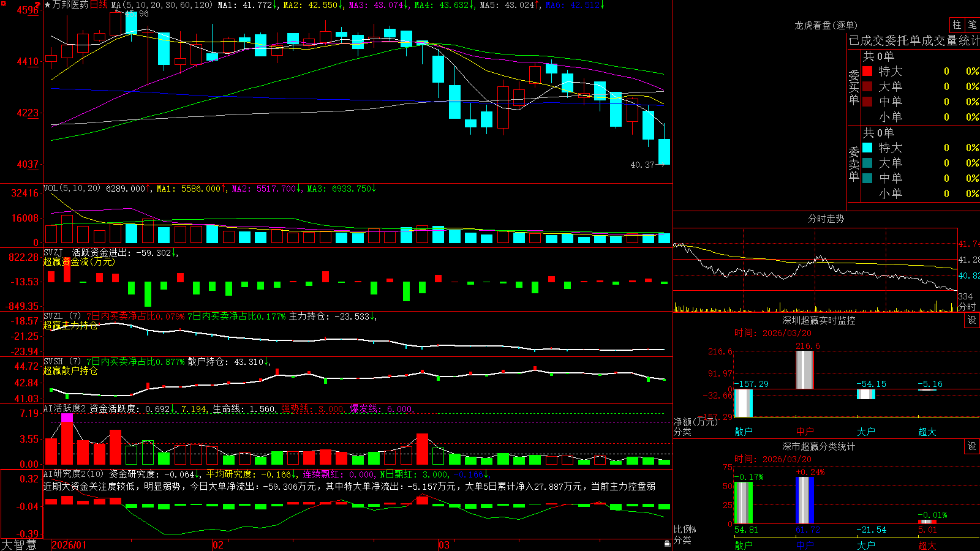Select 大户 category in 实时监控 chart
980x551 pixels.
pyautogui.click(x=866, y=432)
